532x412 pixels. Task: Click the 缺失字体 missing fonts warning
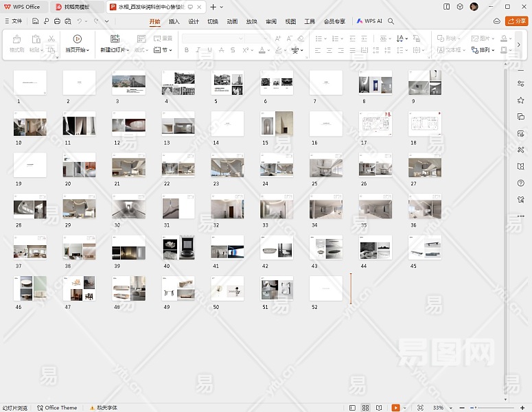103,408
